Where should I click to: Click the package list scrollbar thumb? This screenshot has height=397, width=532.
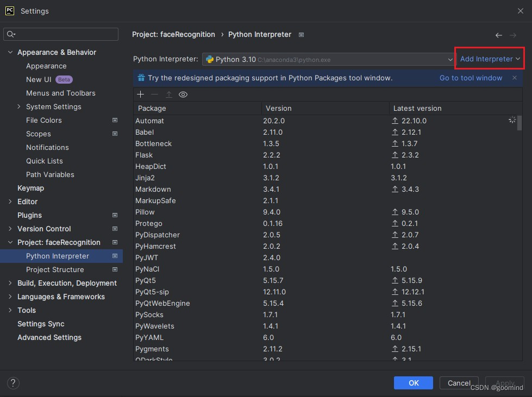[x=519, y=123]
